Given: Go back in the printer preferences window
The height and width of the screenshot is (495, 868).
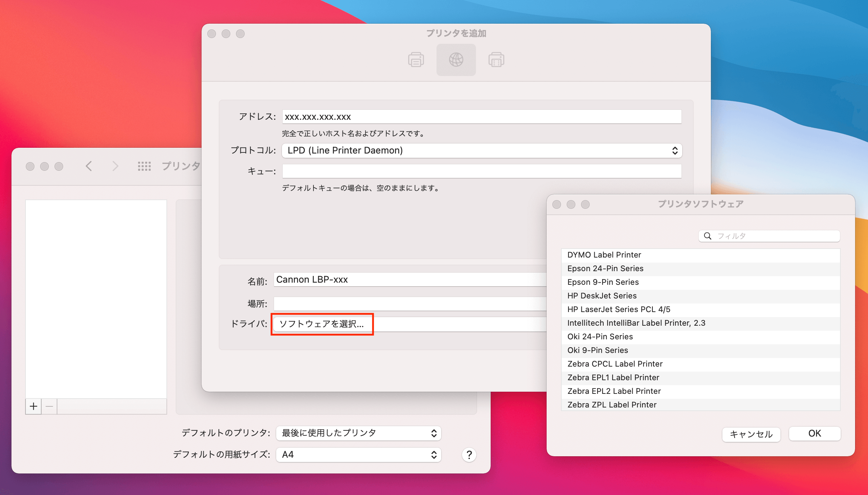Looking at the screenshot, I should [x=89, y=166].
